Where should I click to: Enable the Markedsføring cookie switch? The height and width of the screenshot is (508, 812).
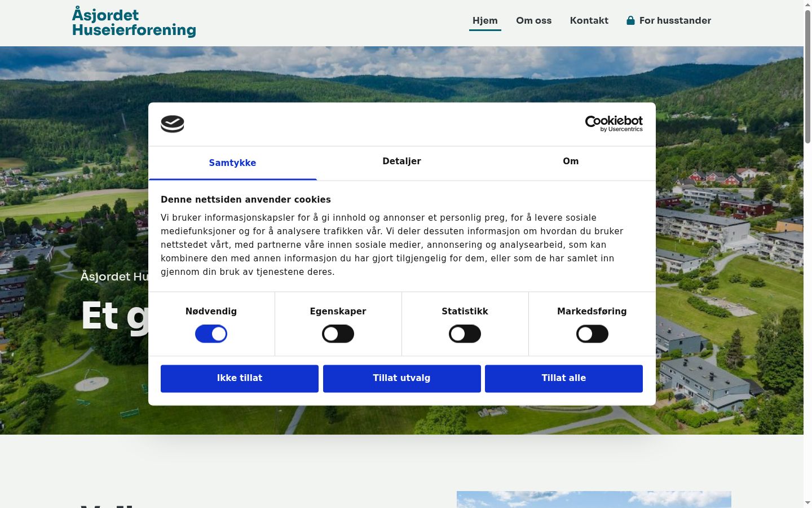[x=592, y=334]
